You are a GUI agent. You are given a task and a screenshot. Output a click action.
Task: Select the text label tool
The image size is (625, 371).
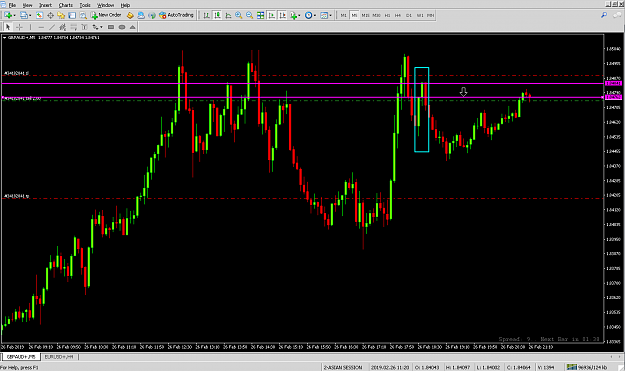pyautogui.click(x=84, y=27)
